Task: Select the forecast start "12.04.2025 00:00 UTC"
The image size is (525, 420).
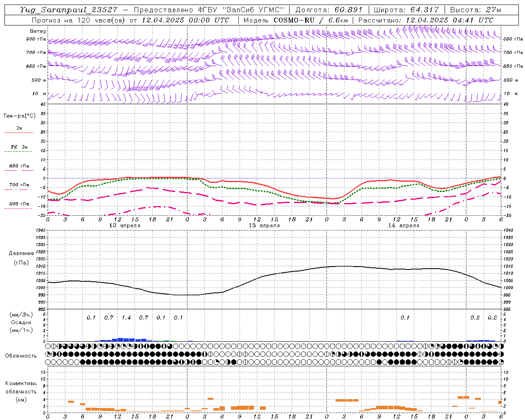Action: pyautogui.click(x=185, y=20)
